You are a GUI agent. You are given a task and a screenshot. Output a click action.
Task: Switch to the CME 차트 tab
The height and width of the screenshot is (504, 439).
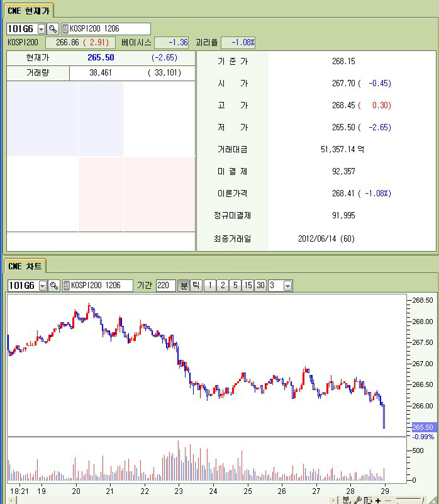point(25,266)
